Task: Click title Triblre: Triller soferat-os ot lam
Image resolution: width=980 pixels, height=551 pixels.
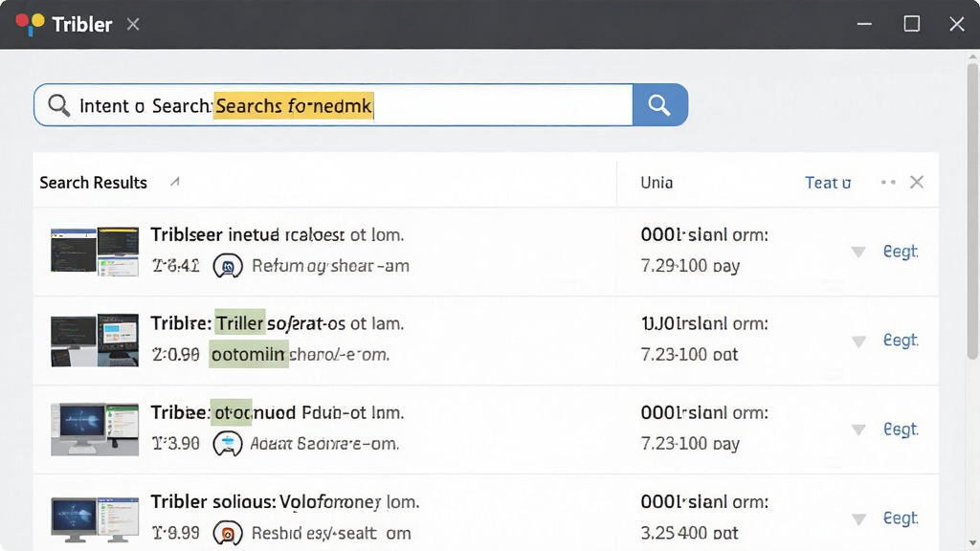Action: [277, 323]
